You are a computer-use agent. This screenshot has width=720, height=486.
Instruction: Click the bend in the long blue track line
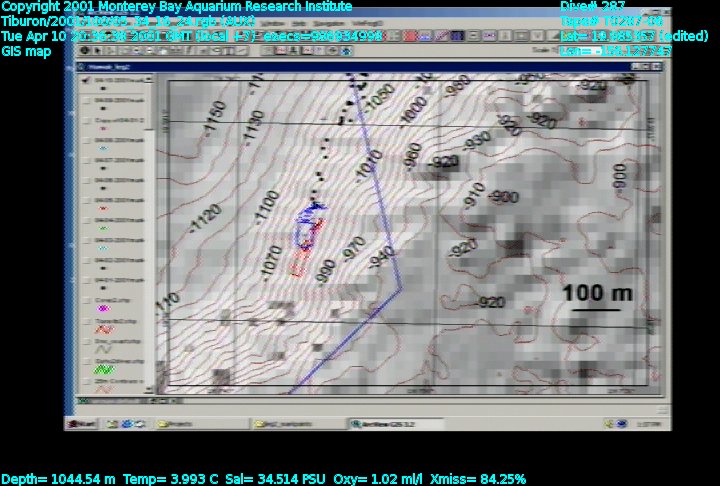coord(401,289)
